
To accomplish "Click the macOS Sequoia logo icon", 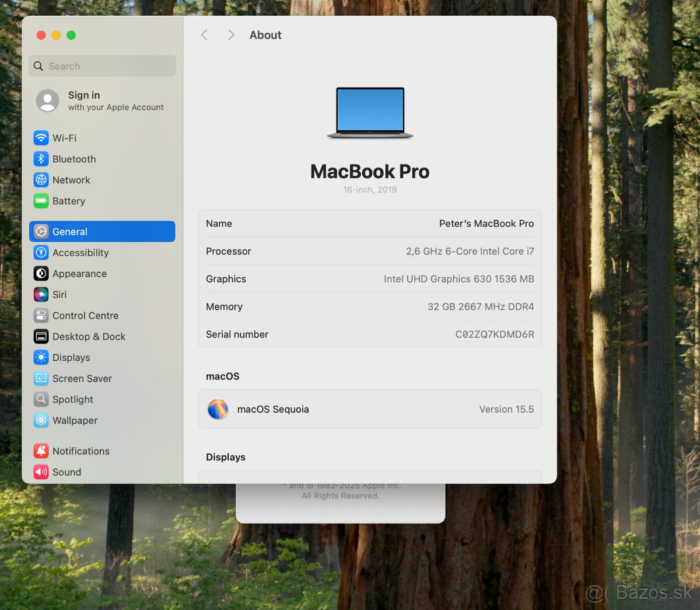I will point(218,409).
